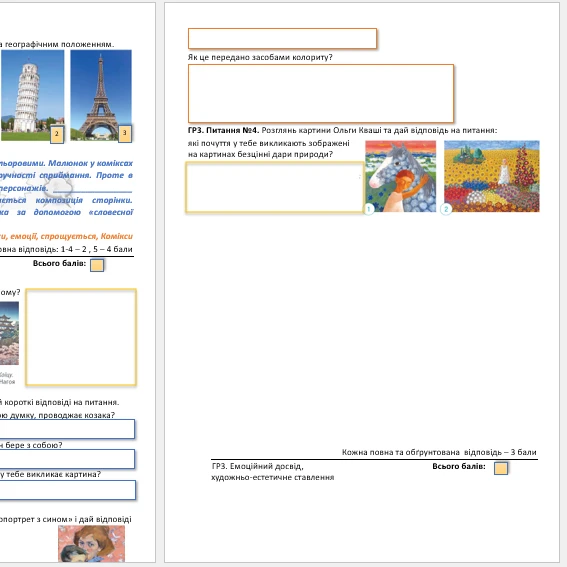The width and height of the screenshot is (567, 567).
Task: Select the mother-and-son portrait at page bottom
Action: pyautogui.click(x=91, y=543)
